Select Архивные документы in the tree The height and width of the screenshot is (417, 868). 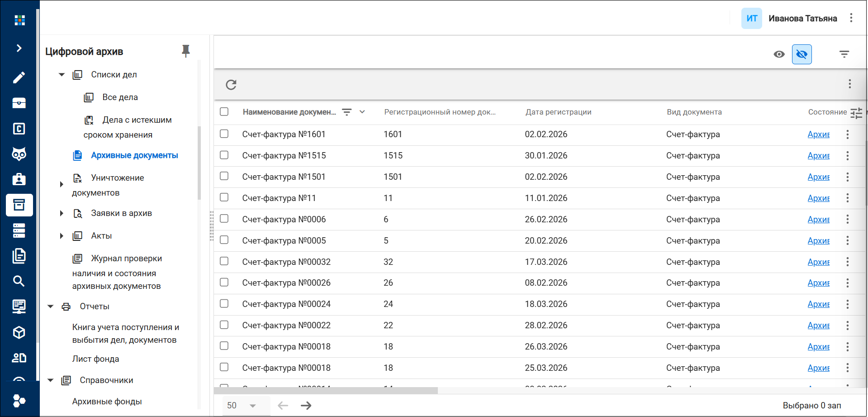(134, 155)
